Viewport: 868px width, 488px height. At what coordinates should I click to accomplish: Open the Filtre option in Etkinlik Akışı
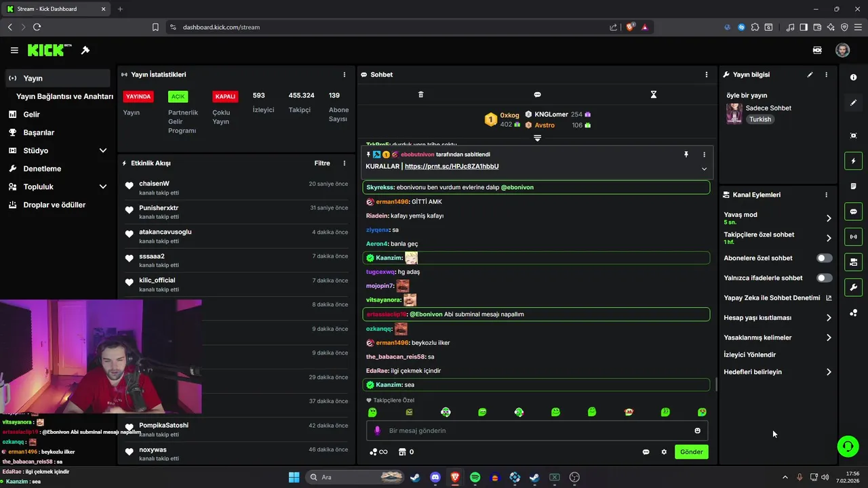[322, 163]
